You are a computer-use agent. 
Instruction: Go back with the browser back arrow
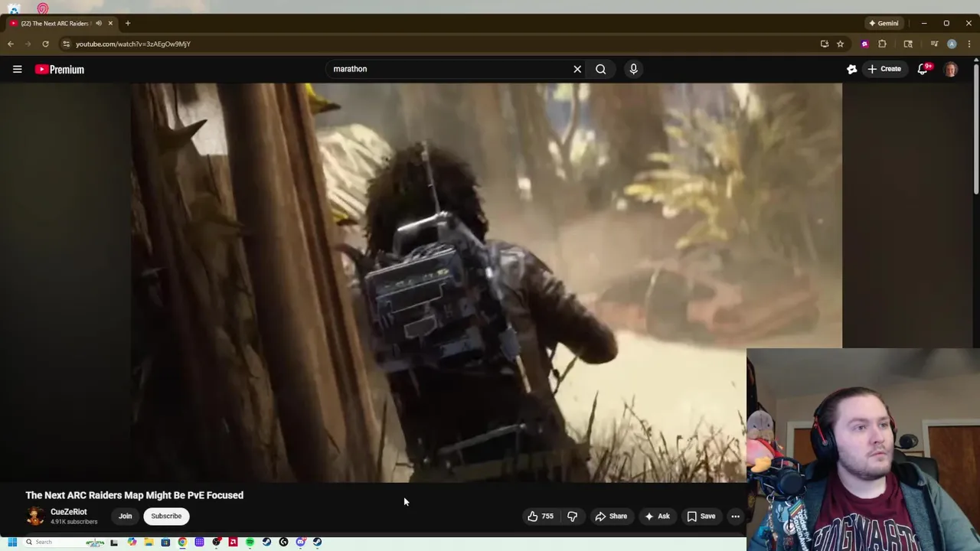point(11,44)
